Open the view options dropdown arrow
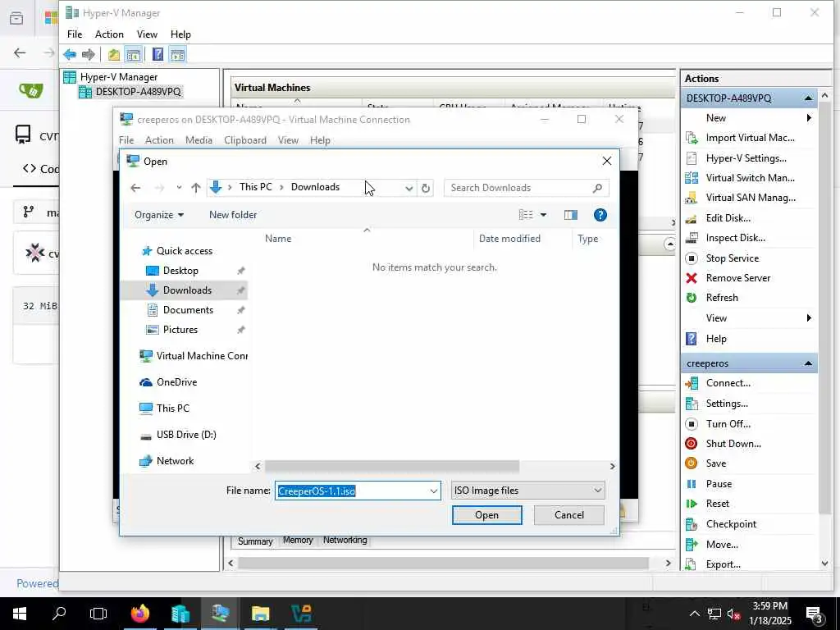This screenshot has height=630, width=840. click(543, 215)
